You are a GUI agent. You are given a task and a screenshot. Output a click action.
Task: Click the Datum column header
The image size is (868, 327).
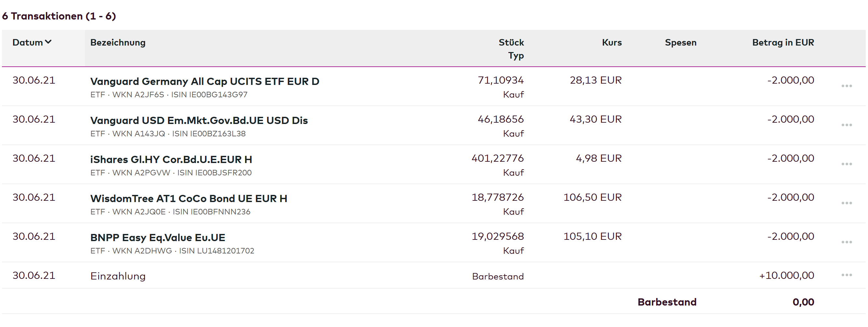28,42
